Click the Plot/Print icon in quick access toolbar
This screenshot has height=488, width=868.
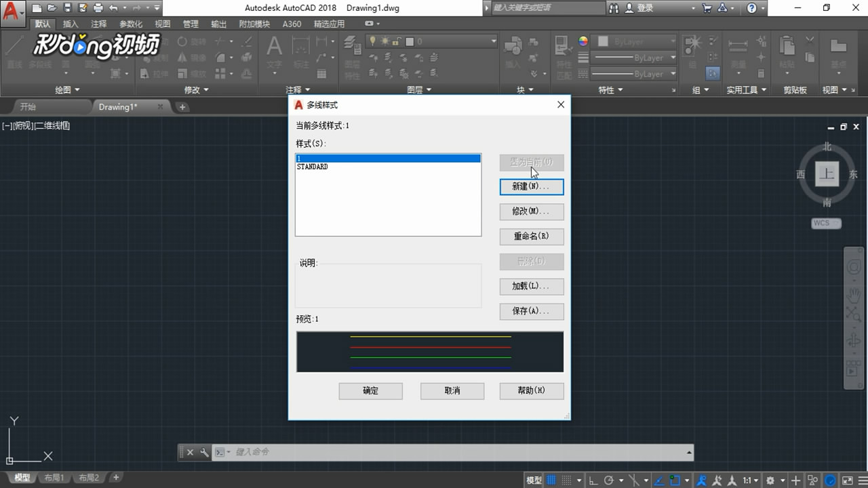pyautogui.click(x=98, y=8)
